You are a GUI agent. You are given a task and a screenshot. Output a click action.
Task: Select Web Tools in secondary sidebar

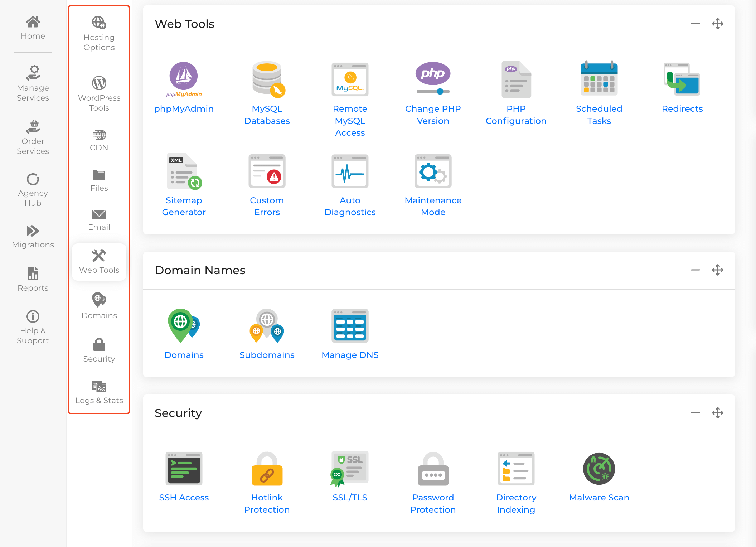pyautogui.click(x=99, y=262)
